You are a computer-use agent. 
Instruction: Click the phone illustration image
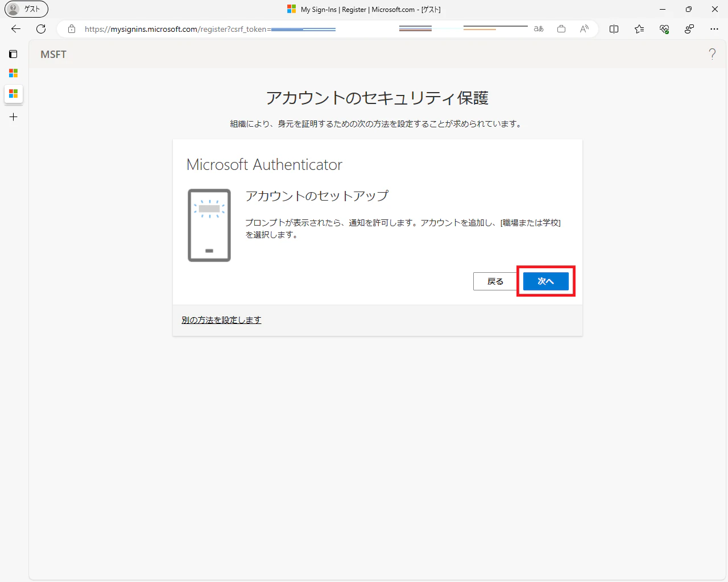[209, 225]
